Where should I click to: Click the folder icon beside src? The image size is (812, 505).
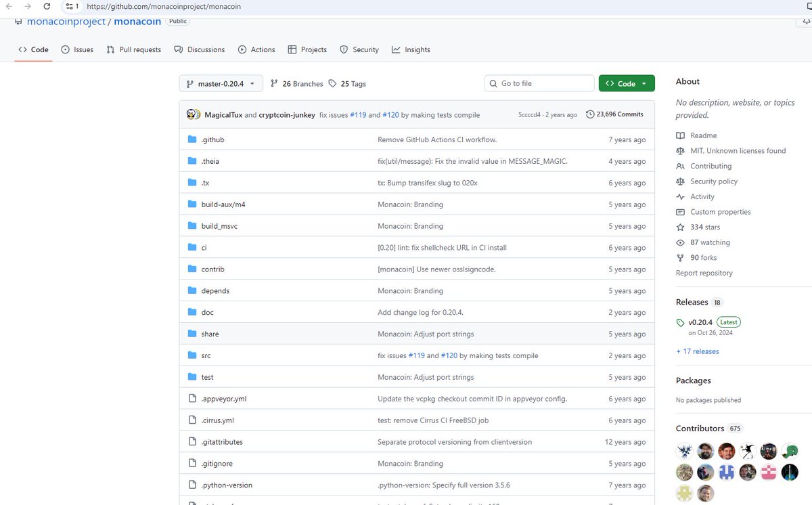pos(192,355)
